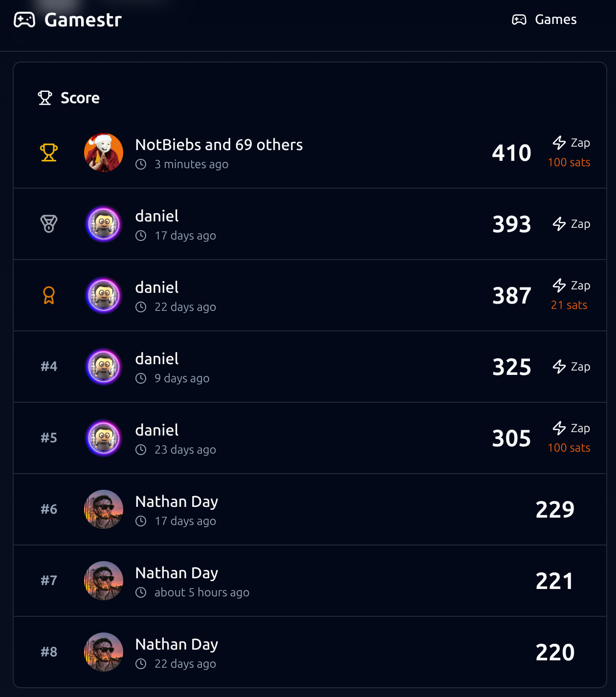Click the lightning bolt on 387 row

(x=559, y=285)
